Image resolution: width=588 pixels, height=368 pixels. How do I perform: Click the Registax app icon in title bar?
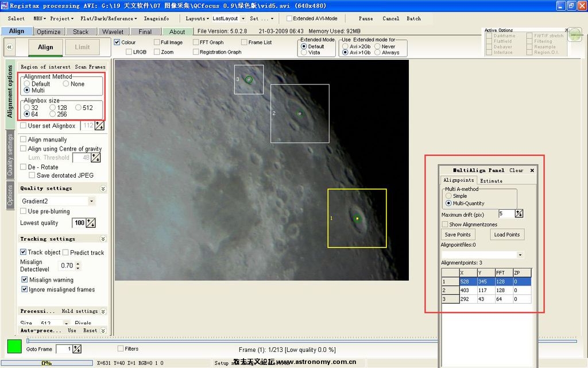[5, 6]
